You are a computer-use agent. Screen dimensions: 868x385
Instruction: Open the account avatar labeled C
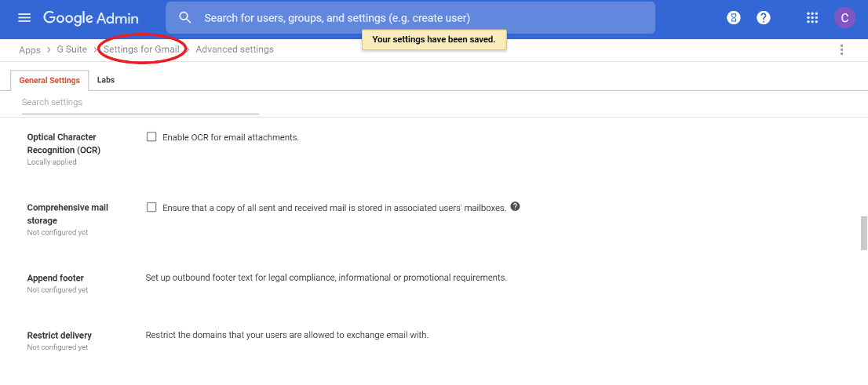(844, 18)
